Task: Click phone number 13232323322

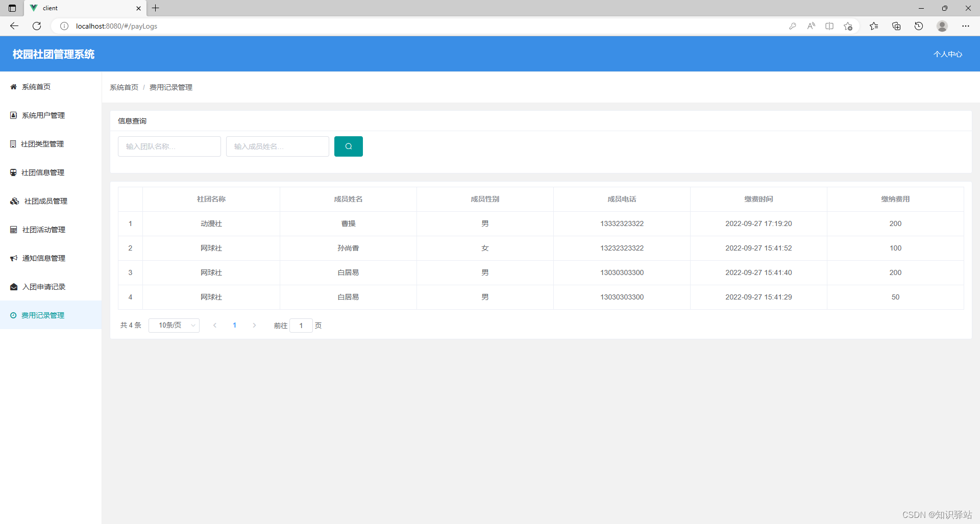Action: click(622, 248)
